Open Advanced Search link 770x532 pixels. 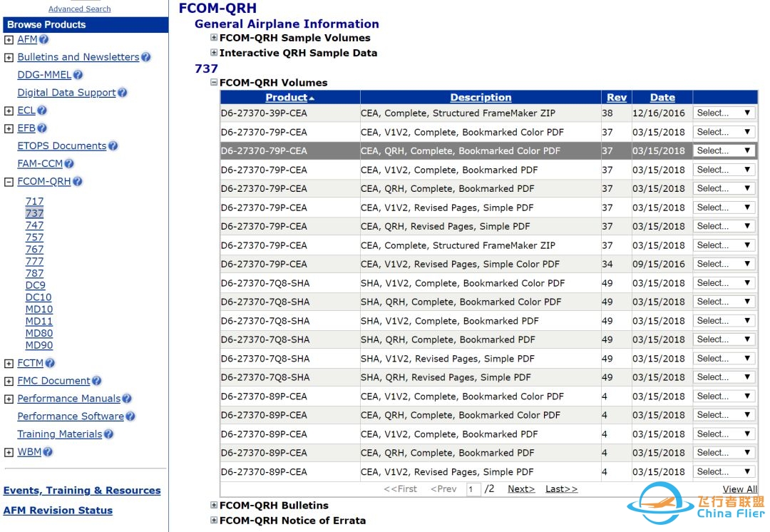click(80, 9)
